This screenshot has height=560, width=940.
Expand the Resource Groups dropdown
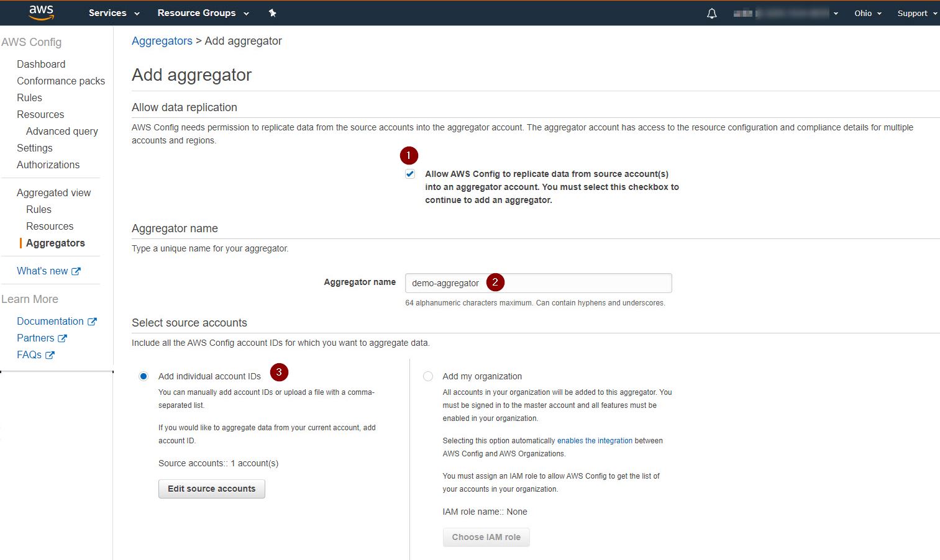[203, 13]
